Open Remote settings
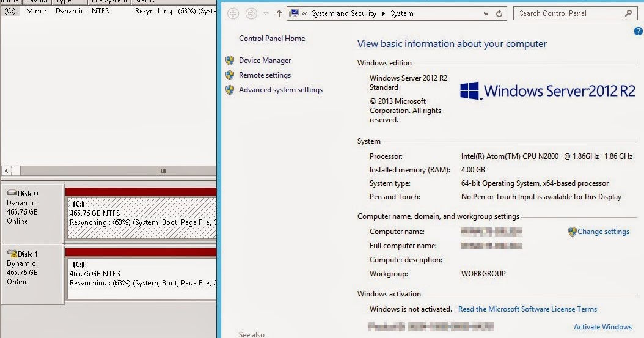 [x=265, y=75]
